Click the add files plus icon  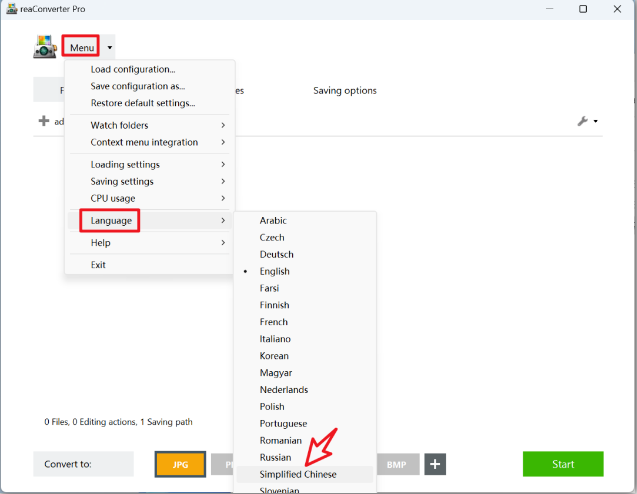tap(43, 121)
